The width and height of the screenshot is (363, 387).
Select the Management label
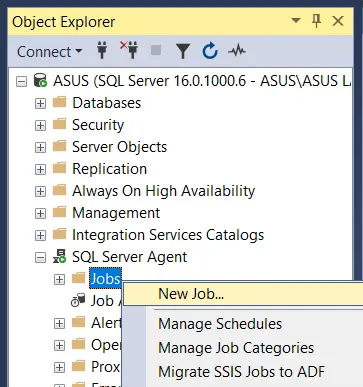116,213
